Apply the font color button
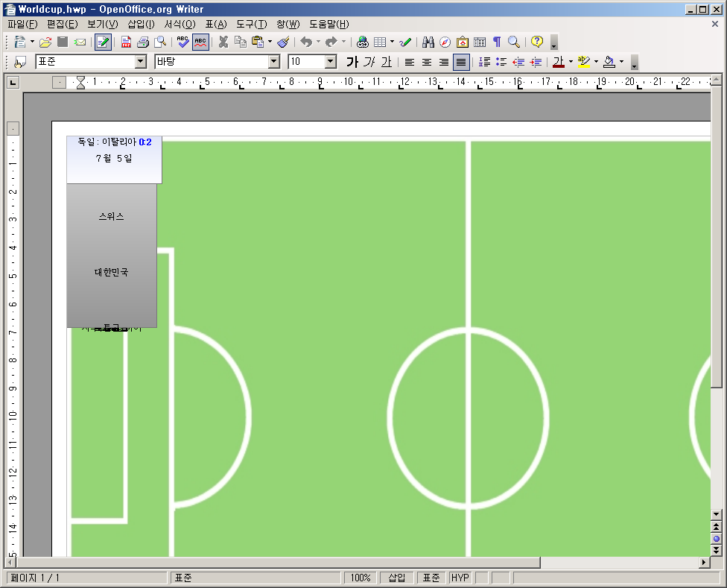This screenshot has width=727, height=588. coord(559,62)
